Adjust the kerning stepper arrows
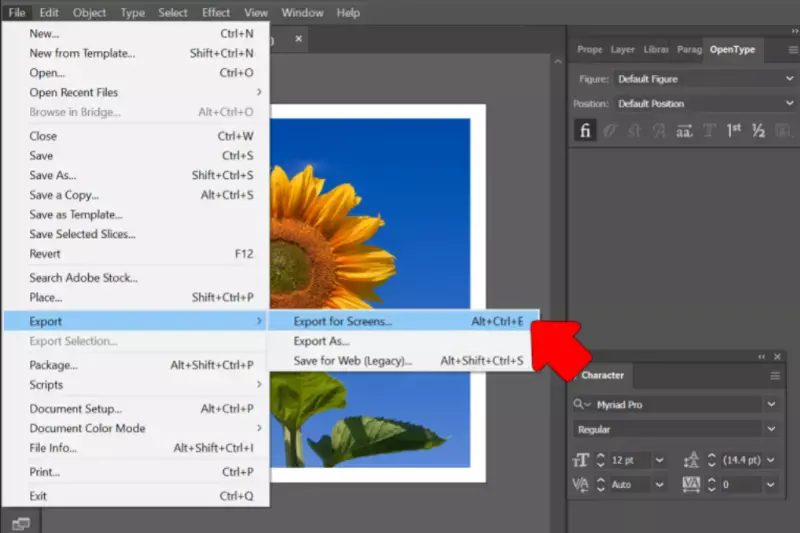Image resolution: width=800 pixels, height=533 pixels. (x=601, y=485)
